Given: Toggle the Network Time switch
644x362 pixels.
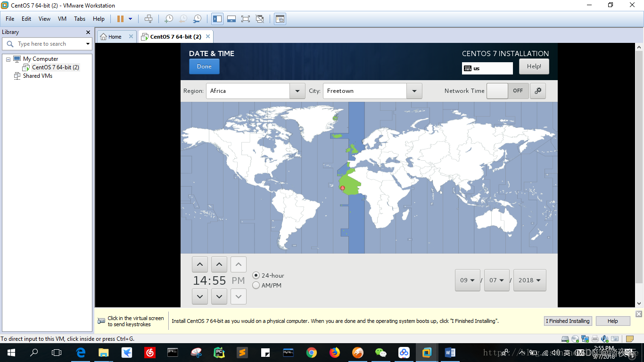Looking at the screenshot, I should (507, 91).
